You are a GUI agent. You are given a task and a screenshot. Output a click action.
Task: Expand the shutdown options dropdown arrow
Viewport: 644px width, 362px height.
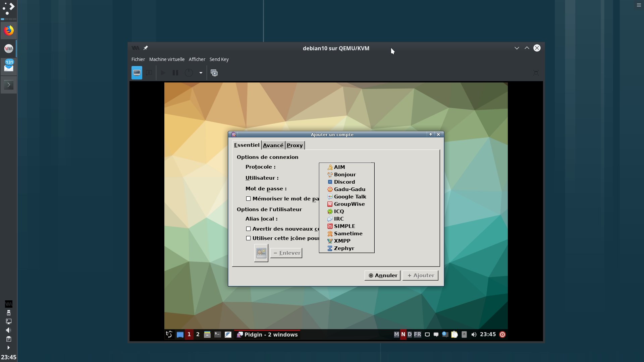coord(201,73)
